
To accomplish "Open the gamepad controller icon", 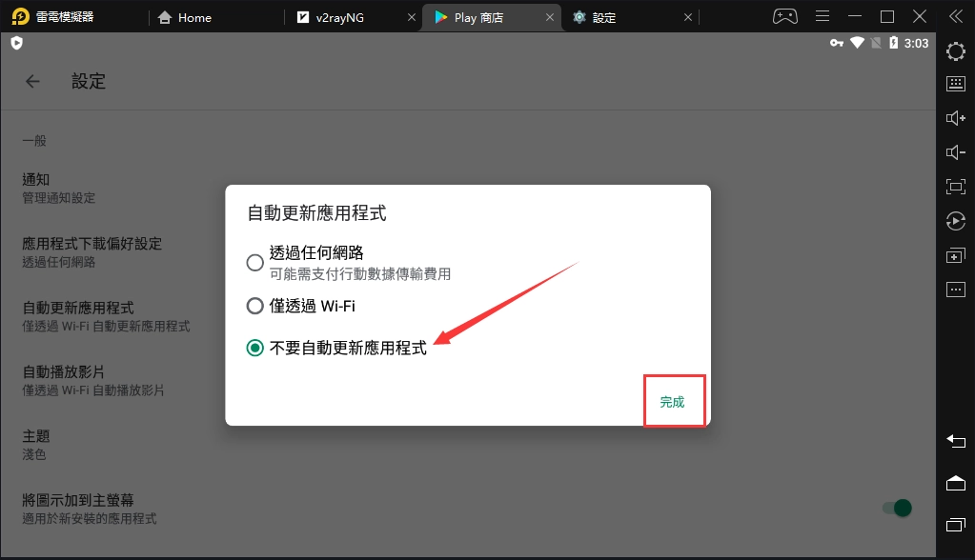I will click(x=785, y=17).
